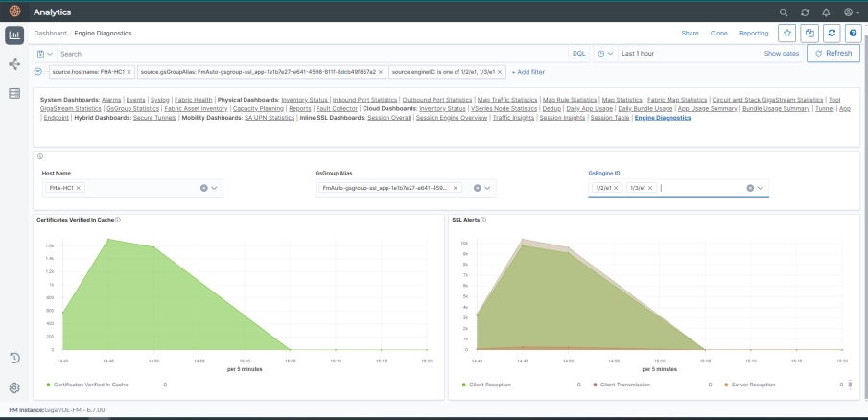Toggle Client Transmission legend series

point(625,384)
